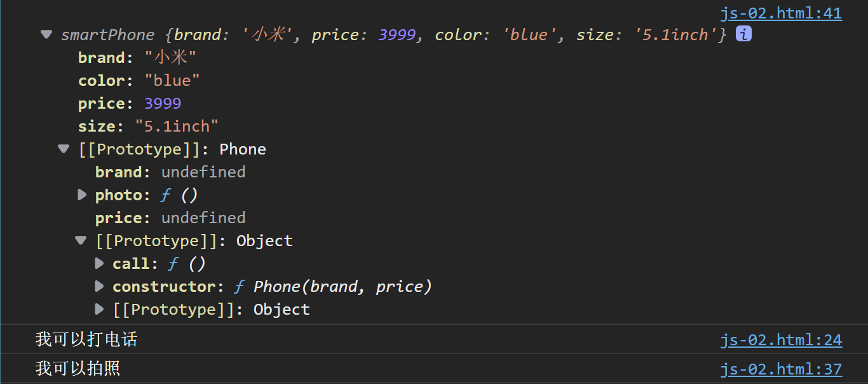Expand the innermost [[Prototype]]: Object entry
Viewport: 868px width, 384px height.
pos(99,309)
